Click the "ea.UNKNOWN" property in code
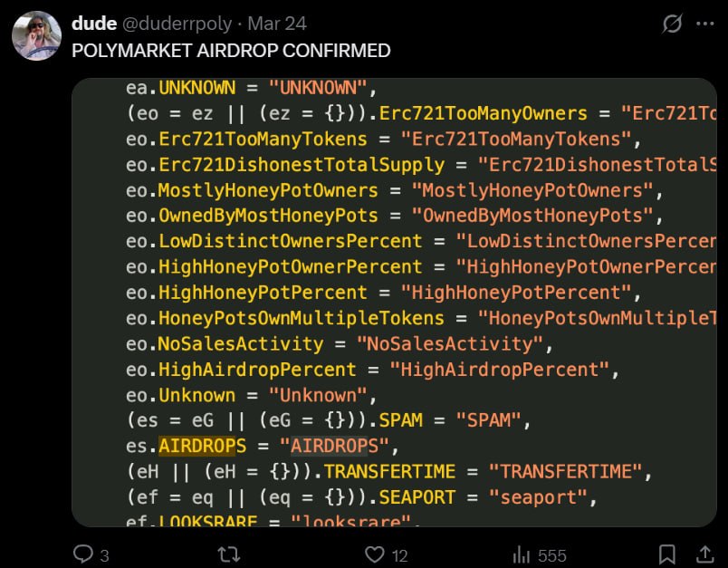 pos(180,88)
